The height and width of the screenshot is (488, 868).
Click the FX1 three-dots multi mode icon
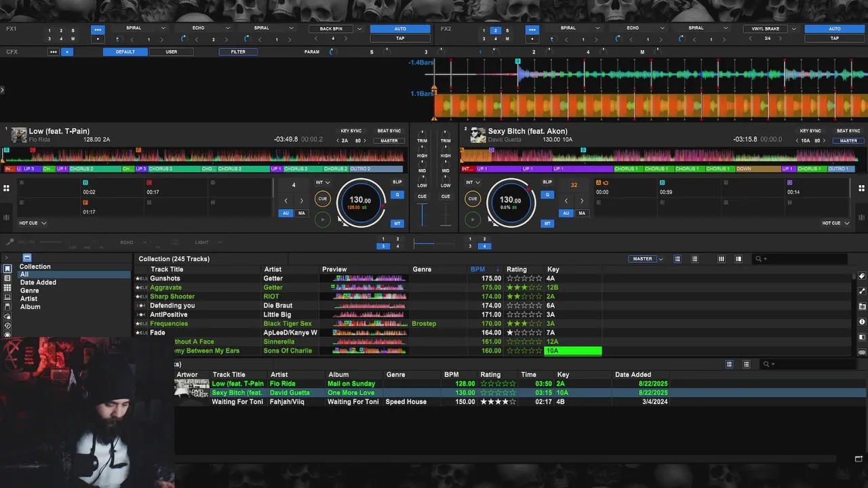[x=98, y=30]
